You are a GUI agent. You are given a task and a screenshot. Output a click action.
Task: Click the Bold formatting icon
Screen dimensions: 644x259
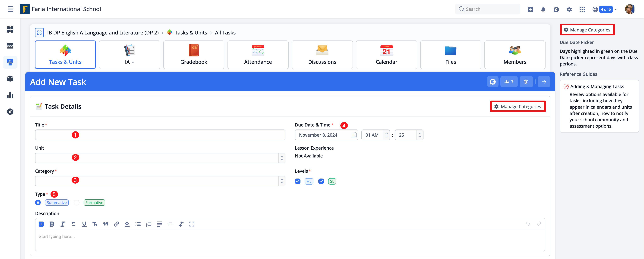tap(52, 224)
